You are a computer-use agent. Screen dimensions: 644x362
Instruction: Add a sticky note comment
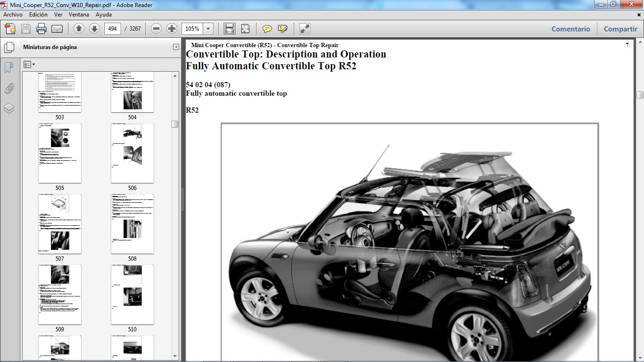(267, 29)
